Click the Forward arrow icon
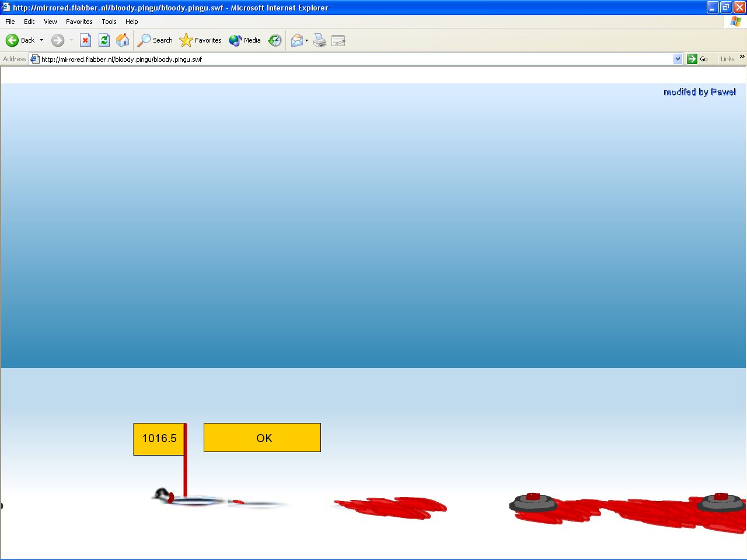This screenshot has height=560, width=747. point(58,40)
